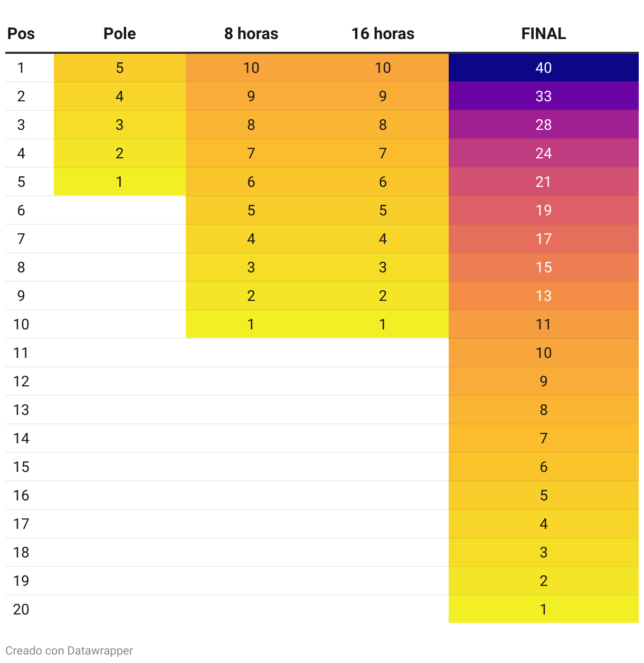
Task: Click the FINAL column header
Action: coord(543,34)
